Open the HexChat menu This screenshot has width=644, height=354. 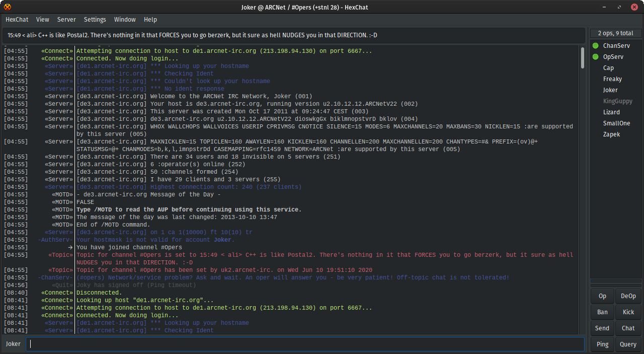[x=17, y=20]
